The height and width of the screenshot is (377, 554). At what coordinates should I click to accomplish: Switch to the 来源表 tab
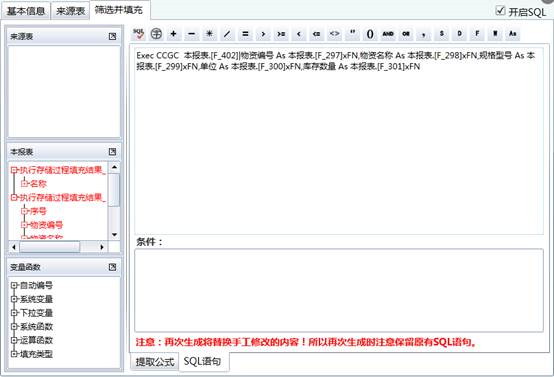click(70, 11)
